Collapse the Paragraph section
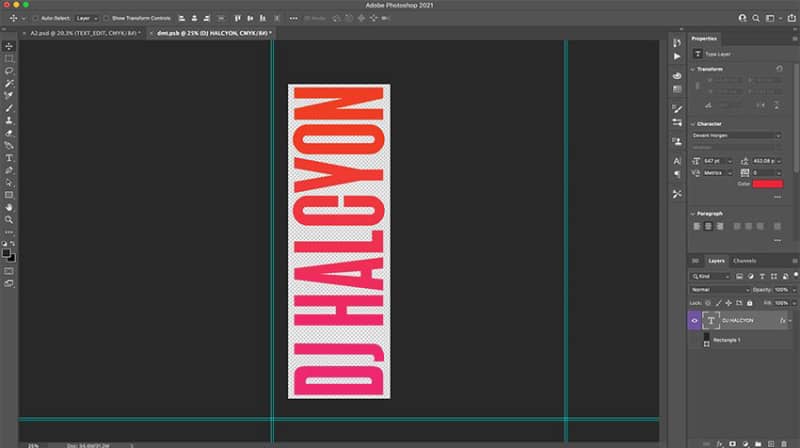 (x=693, y=214)
